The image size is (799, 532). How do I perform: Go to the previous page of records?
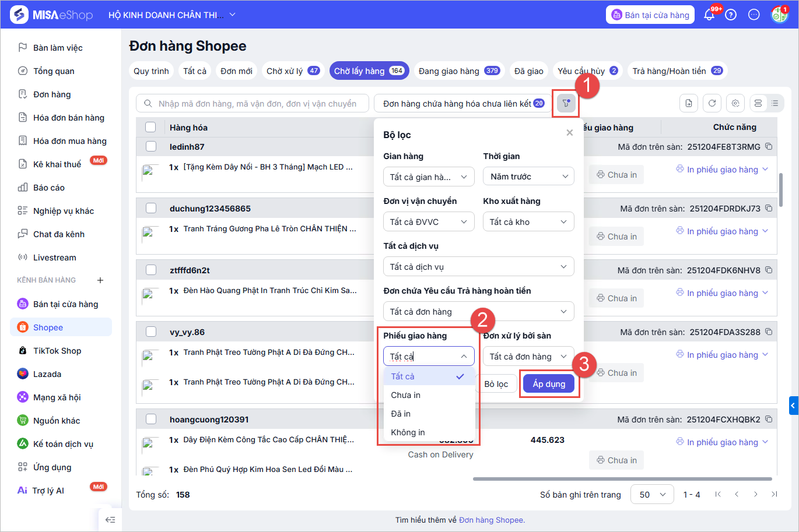pyautogui.click(x=737, y=495)
